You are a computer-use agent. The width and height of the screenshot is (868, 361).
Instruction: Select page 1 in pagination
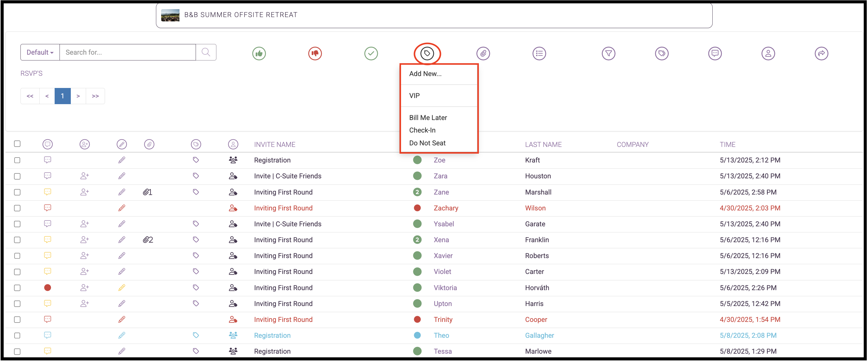coord(62,96)
